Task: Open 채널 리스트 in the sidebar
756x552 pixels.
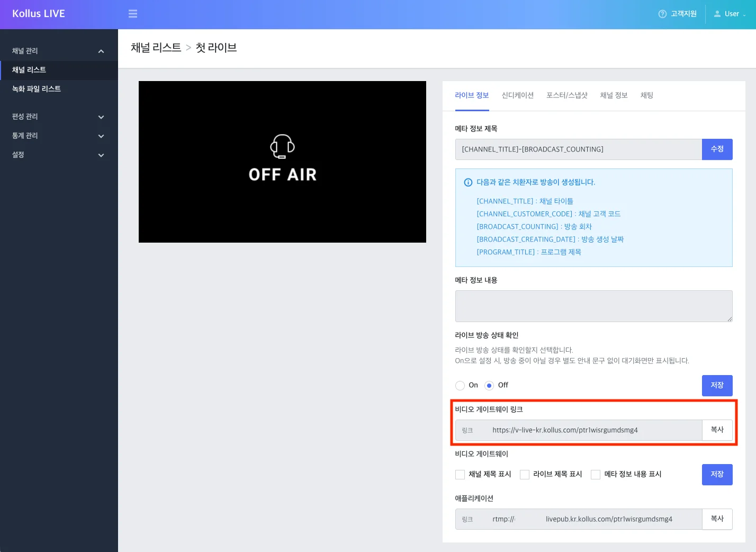Action: (x=59, y=70)
